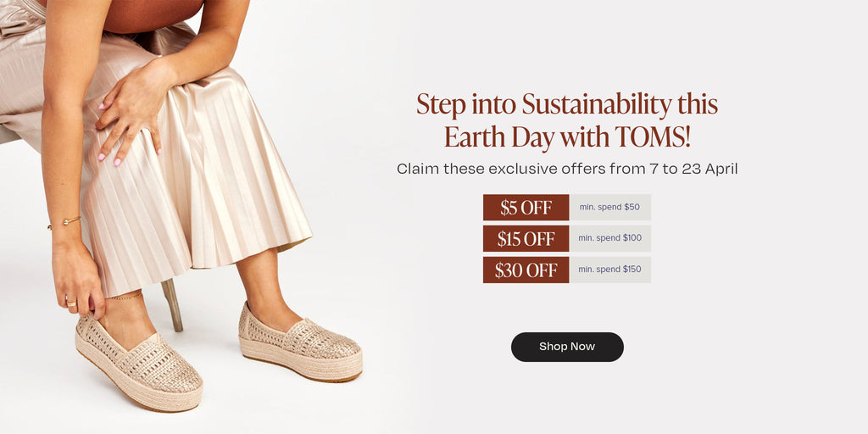The width and height of the screenshot is (868, 434).
Task: Click the far woven platform shoe by Shop Now
Action: tap(301, 342)
